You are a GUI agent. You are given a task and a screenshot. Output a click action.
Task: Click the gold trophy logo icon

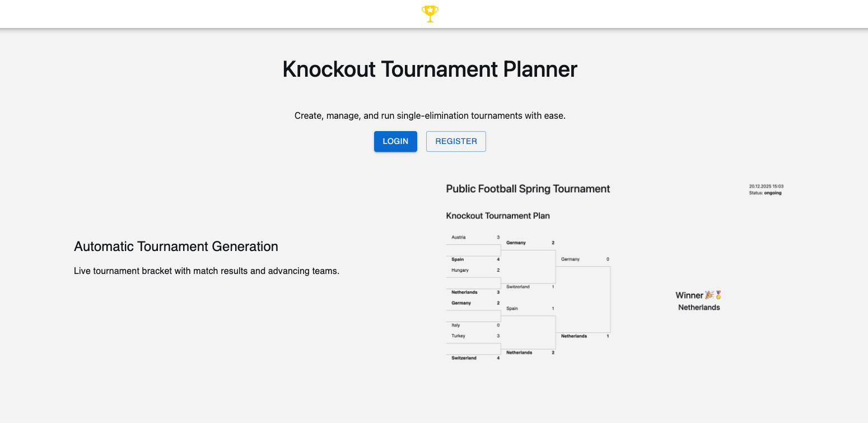(430, 13)
